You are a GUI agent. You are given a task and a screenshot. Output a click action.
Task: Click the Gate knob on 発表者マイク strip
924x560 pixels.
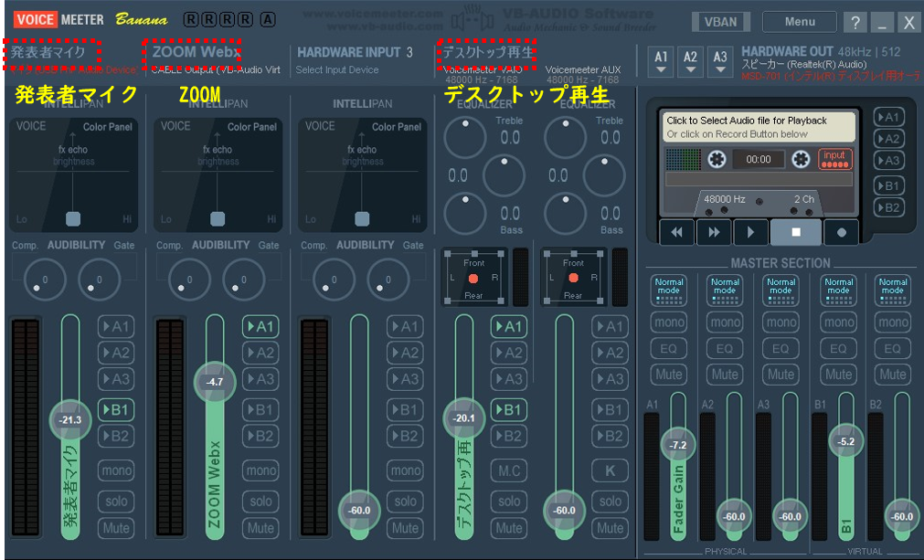(x=99, y=280)
